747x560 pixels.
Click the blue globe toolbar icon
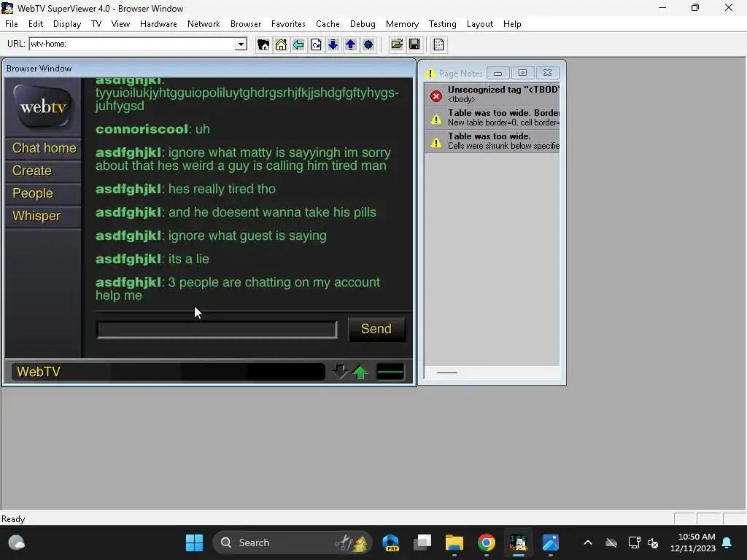click(x=368, y=44)
